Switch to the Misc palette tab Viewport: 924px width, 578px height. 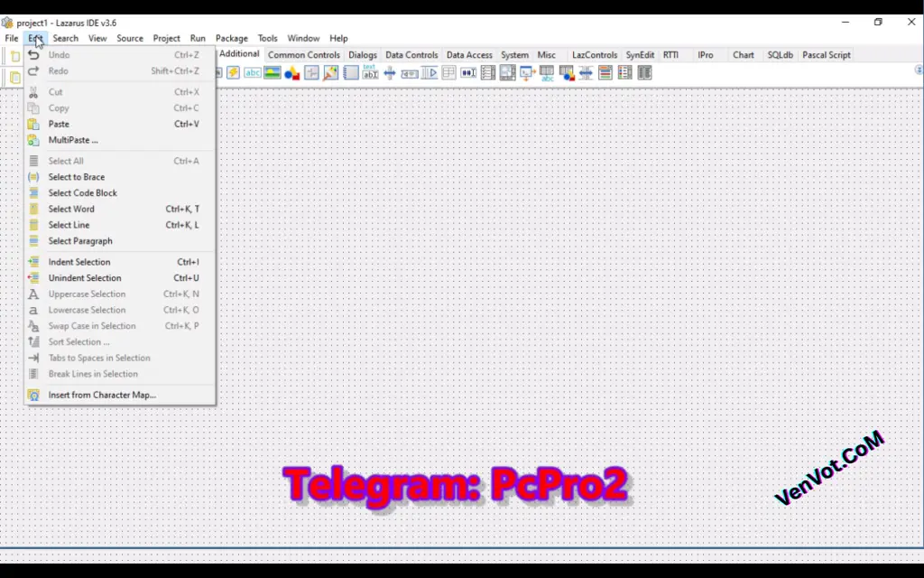(546, 55)
